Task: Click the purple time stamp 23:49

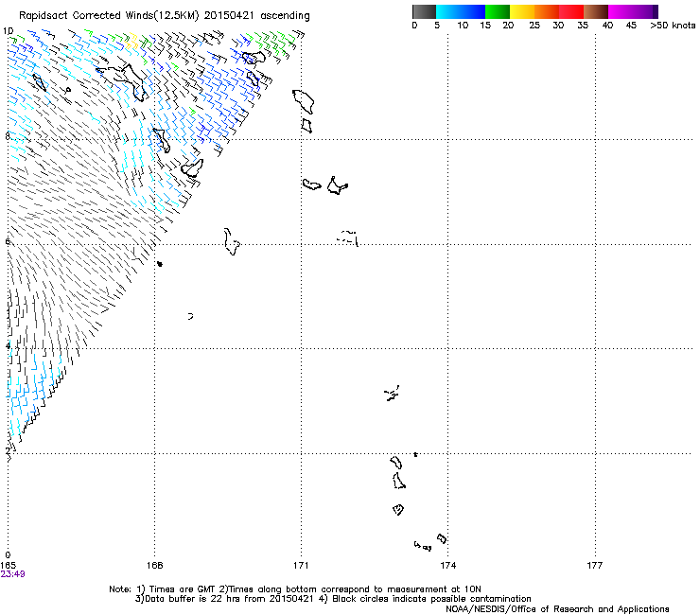Action: click(x=12, y=574)
